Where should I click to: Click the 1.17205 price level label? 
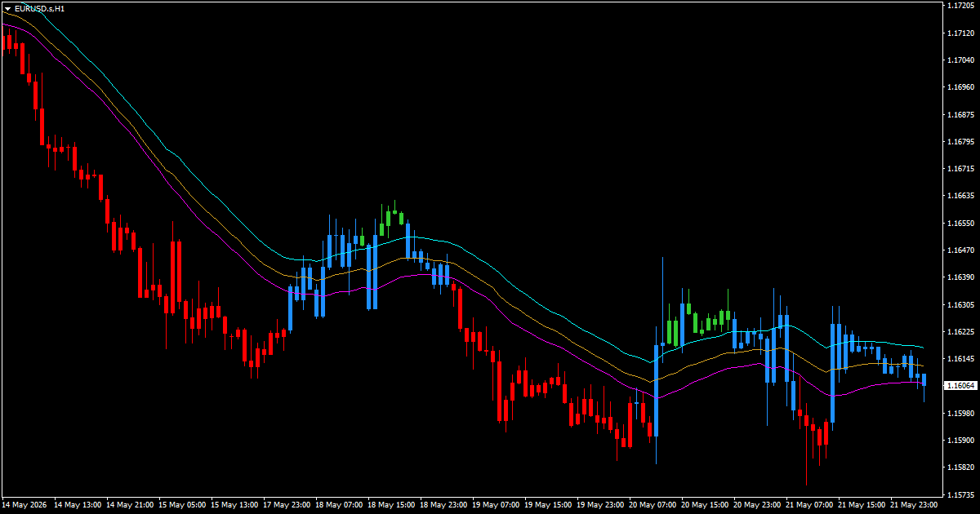(960, 6)
